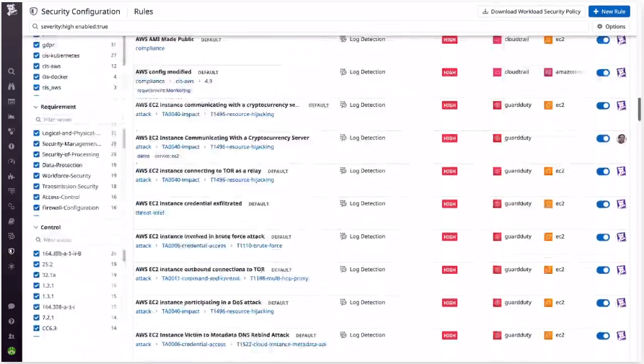The width and height of the screenshot is (644, 364).
Task: Open the chat bubble sidebar icon
Action: click(12, 306)
